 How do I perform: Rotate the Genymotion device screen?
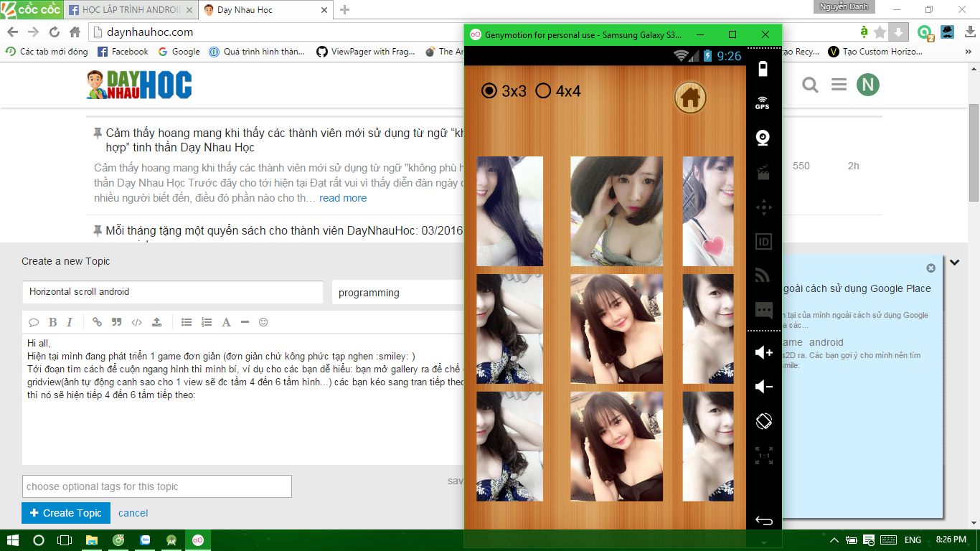click(x=763, y=421)
